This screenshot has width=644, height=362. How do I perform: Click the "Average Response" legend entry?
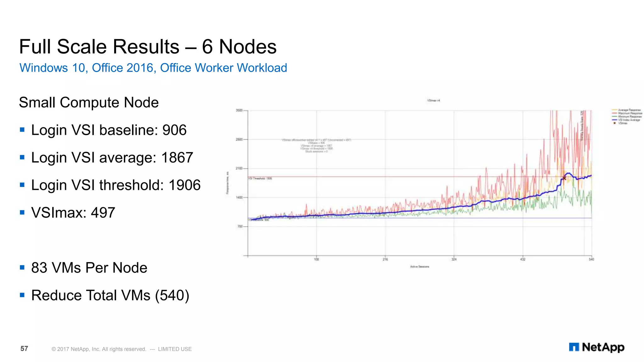626,110
